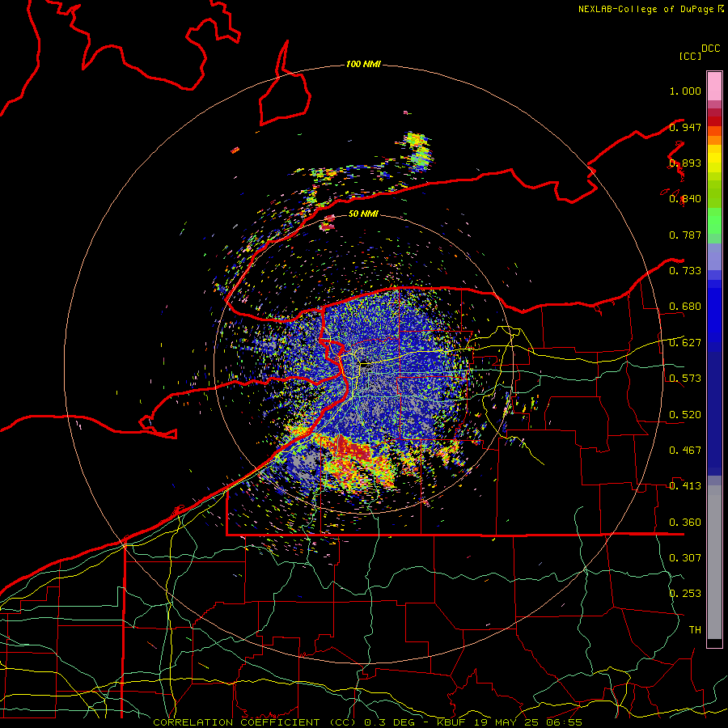The image size is (728, 728).
Task: Click the bright green color bar segment
Action: point(714,221)
